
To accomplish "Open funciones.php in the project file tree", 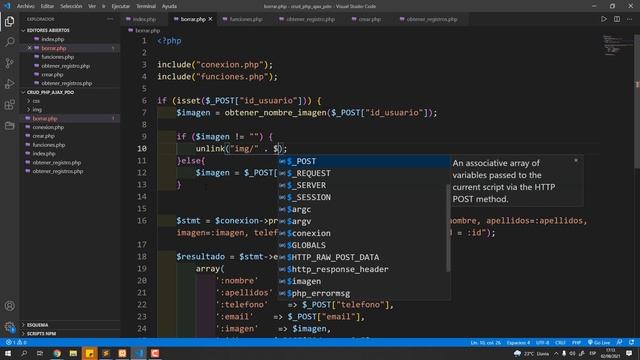I will pyautogui.click(x=49, y=145).
